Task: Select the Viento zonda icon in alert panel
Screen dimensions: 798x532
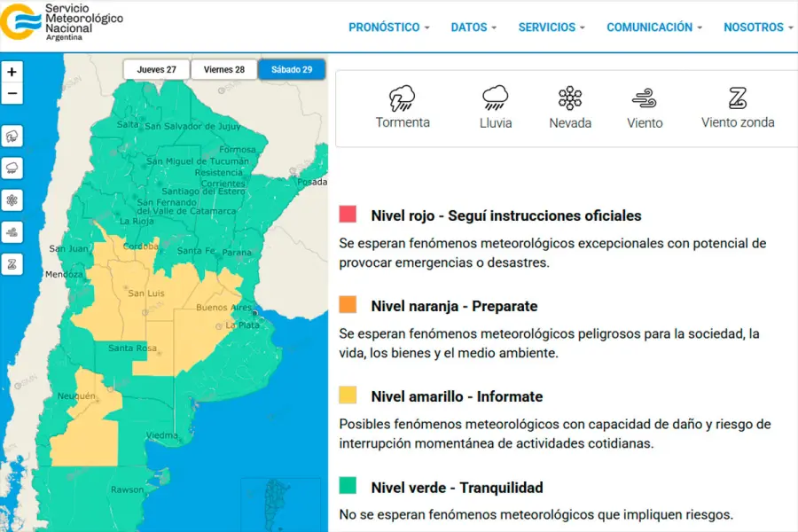Action: (738, 98)
